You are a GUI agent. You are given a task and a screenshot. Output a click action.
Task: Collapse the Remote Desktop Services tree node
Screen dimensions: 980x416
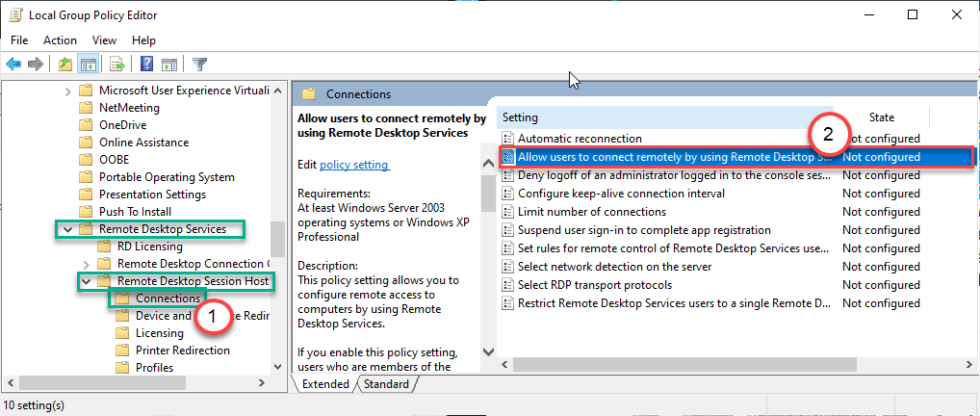pos(67,229)
